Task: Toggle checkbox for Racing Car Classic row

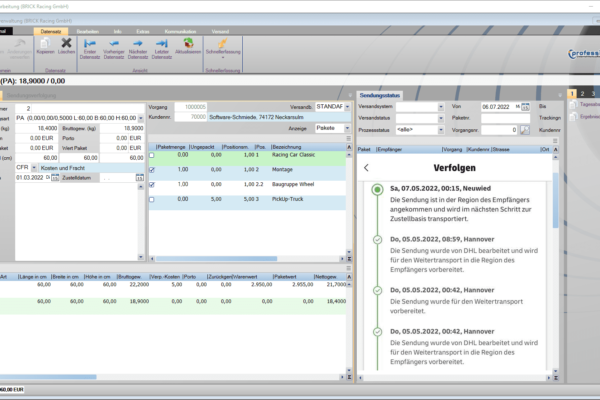Action: point(152,156)
